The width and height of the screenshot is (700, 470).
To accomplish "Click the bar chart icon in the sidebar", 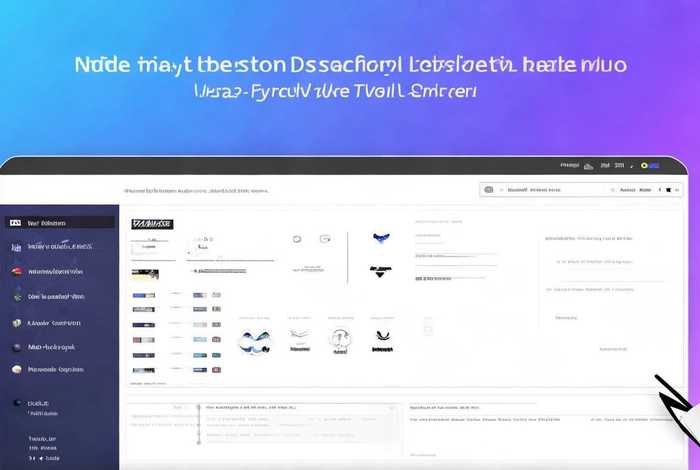I will tap(15, 246).
